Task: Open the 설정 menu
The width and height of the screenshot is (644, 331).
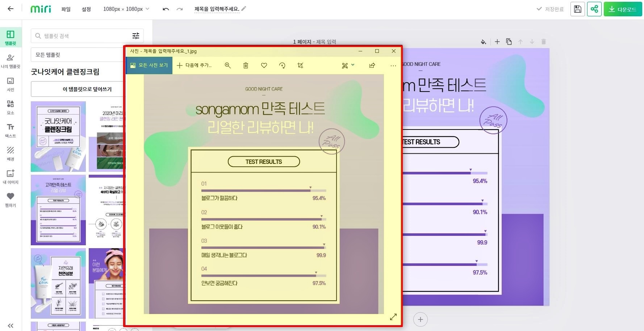Action: click(86, 9)
